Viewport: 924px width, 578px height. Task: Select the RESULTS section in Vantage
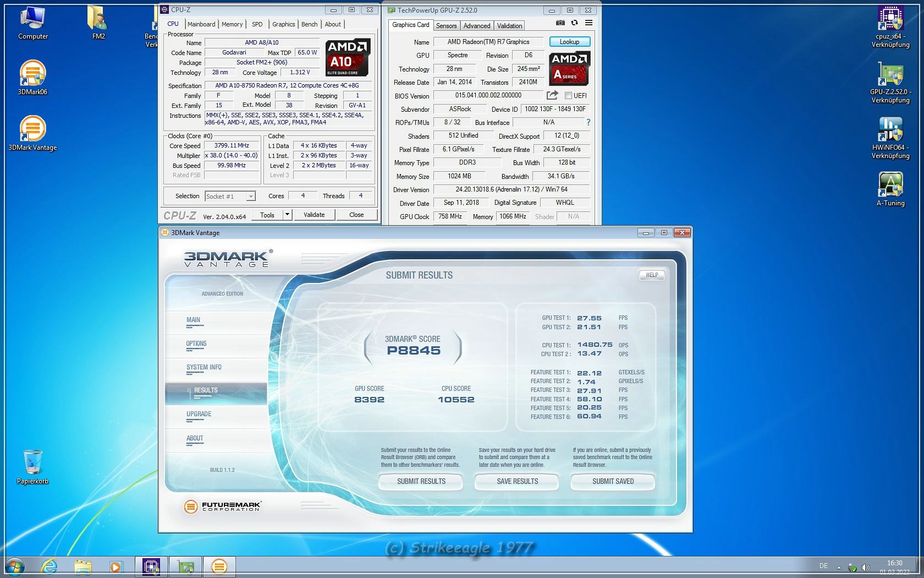tap(216, 393)
